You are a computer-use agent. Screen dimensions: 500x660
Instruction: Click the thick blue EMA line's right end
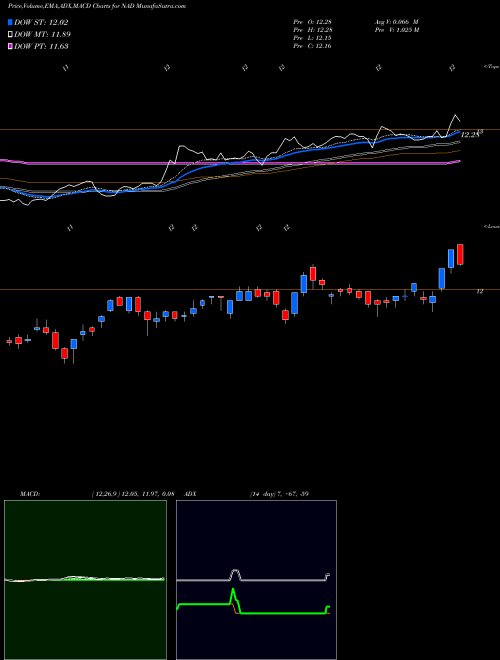tap(458, 132)
